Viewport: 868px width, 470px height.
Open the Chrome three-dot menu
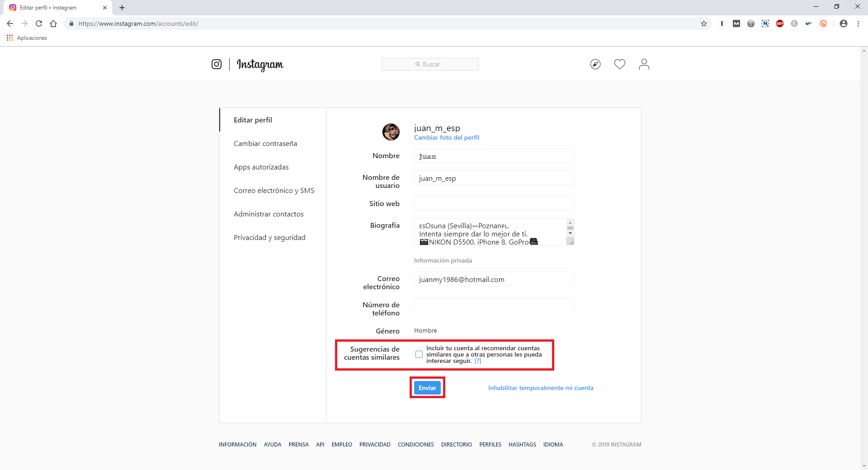coord(858,23)
